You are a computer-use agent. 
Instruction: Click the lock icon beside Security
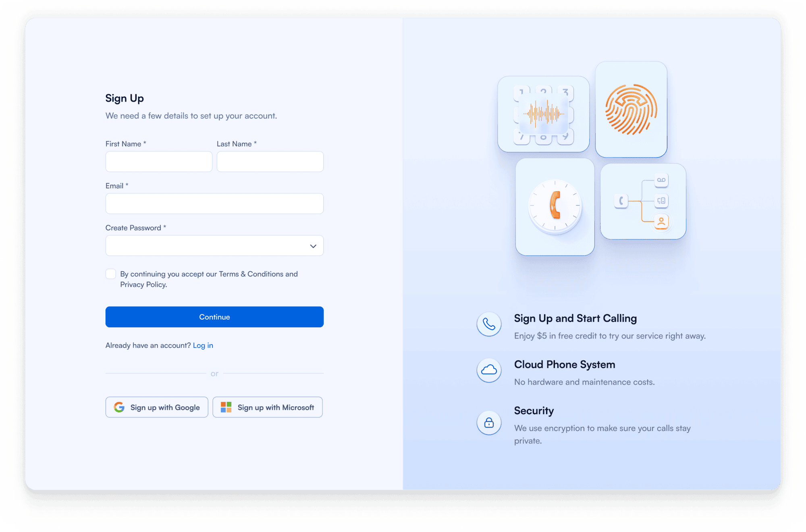[489, 423]
